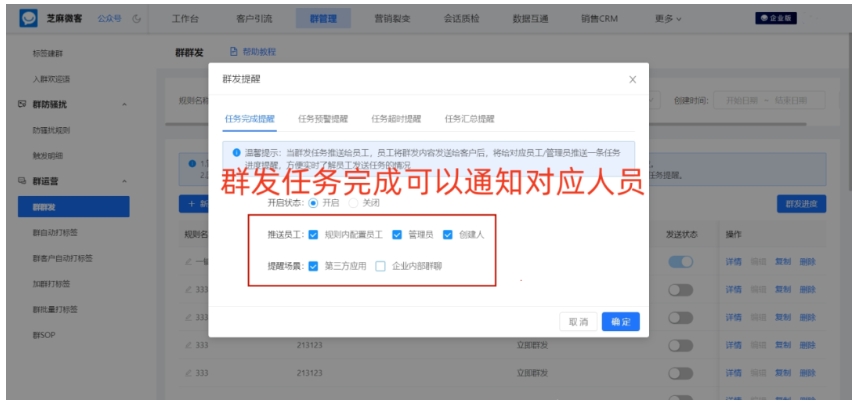This screenshot has height=406, width=862.
Task: Click the 发送状态 column header
Action: [682, 234]
